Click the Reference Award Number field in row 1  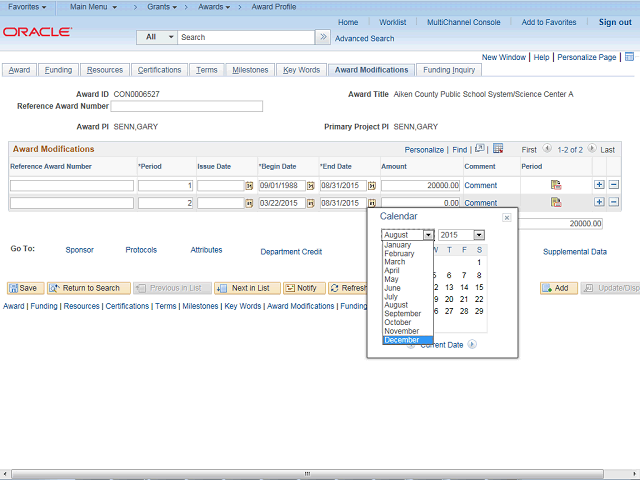point(72,186)
